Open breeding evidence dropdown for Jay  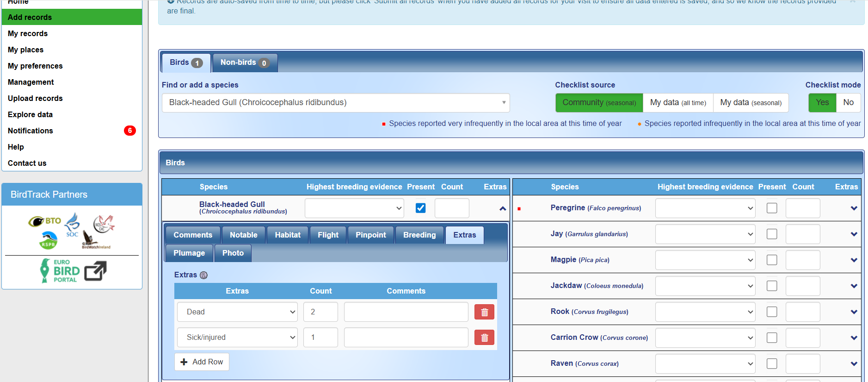pos(705,234)
